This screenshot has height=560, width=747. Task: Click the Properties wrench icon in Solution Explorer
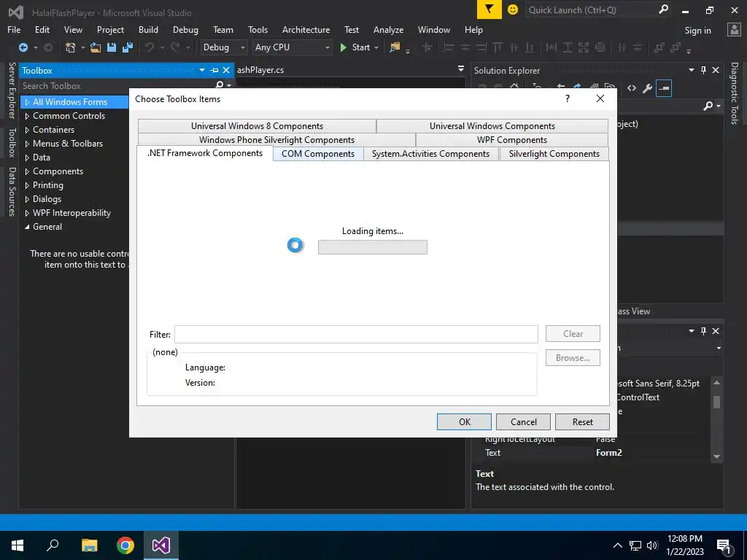point(647,88)
